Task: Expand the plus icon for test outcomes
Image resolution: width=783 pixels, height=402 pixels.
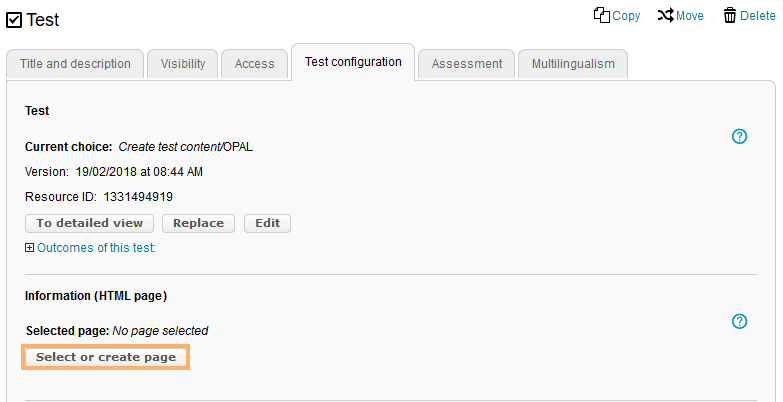Action: click(x=30, y=248)
